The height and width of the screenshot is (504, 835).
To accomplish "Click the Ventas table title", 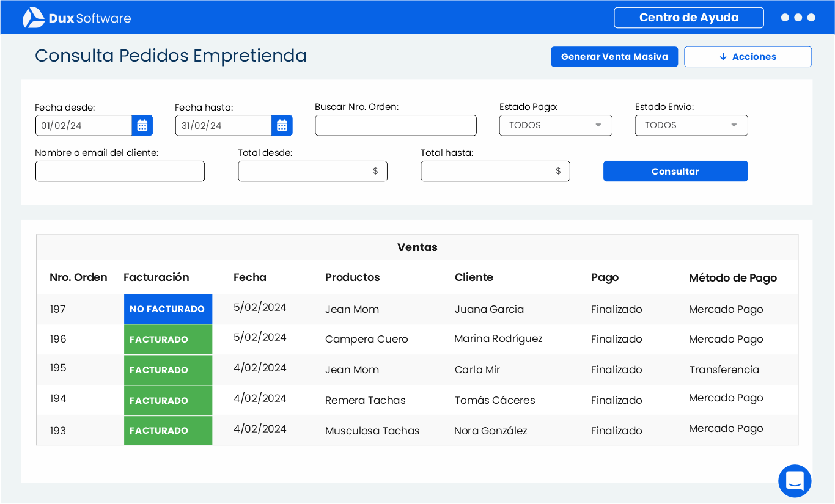I will click(x=417, y=247).
